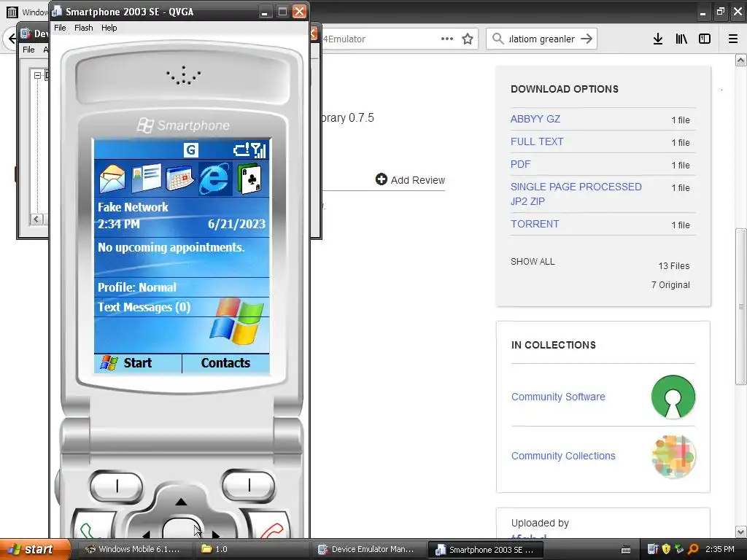Download the ABBYY GZ file

[535, 119]
